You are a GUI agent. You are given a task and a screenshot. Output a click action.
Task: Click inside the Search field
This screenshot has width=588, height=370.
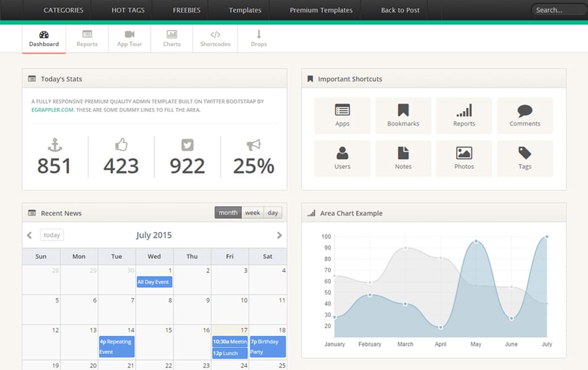[558, 9]
